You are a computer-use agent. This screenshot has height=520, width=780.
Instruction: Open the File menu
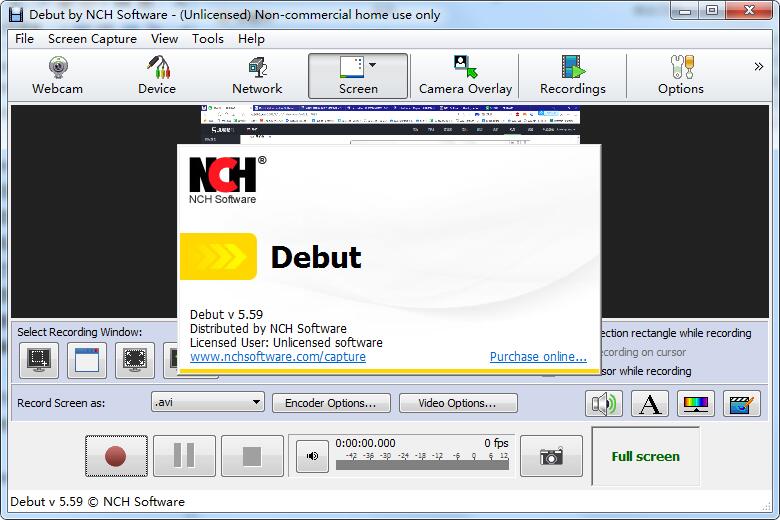[24, 39]
